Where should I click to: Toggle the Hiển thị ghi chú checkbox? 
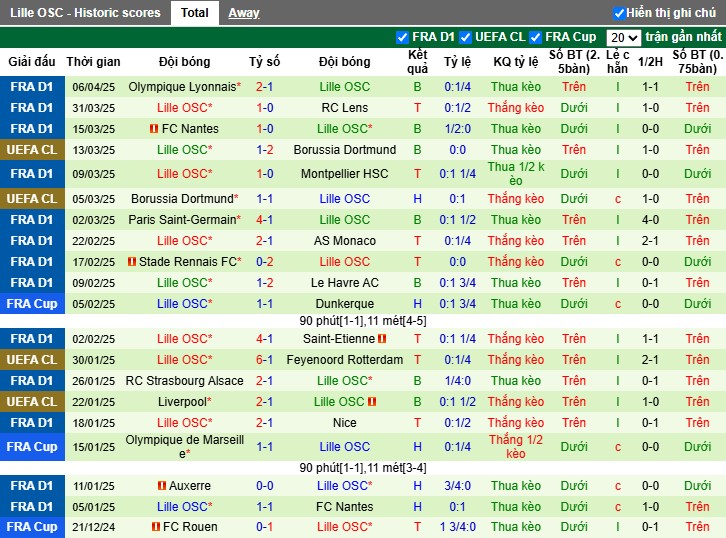point(619,13)
